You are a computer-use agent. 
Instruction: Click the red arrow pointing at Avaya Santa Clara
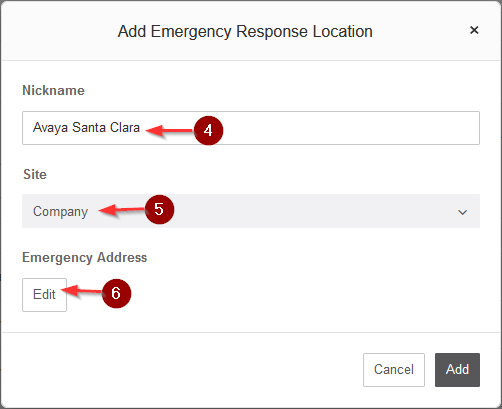click(x=169, y=130)
